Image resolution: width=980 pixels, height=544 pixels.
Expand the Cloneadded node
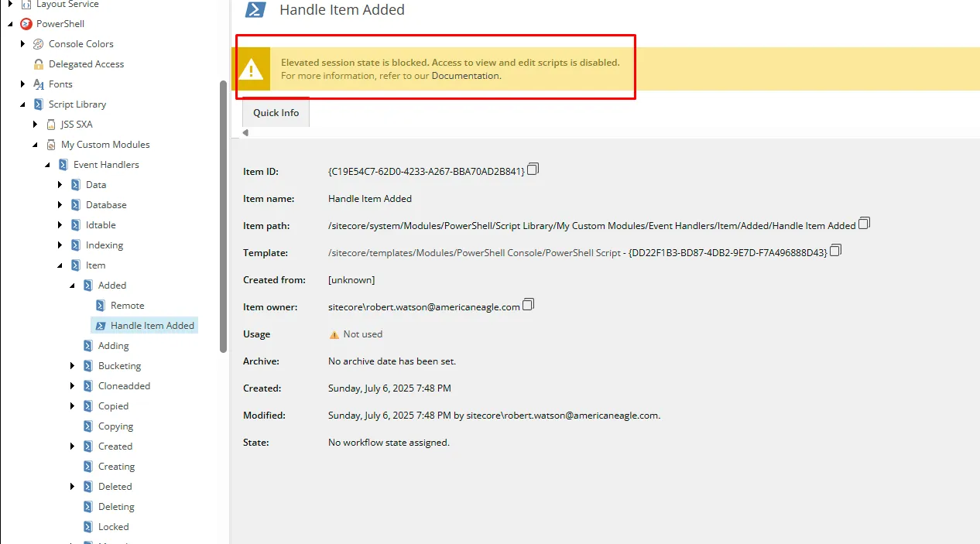(73, 386)
